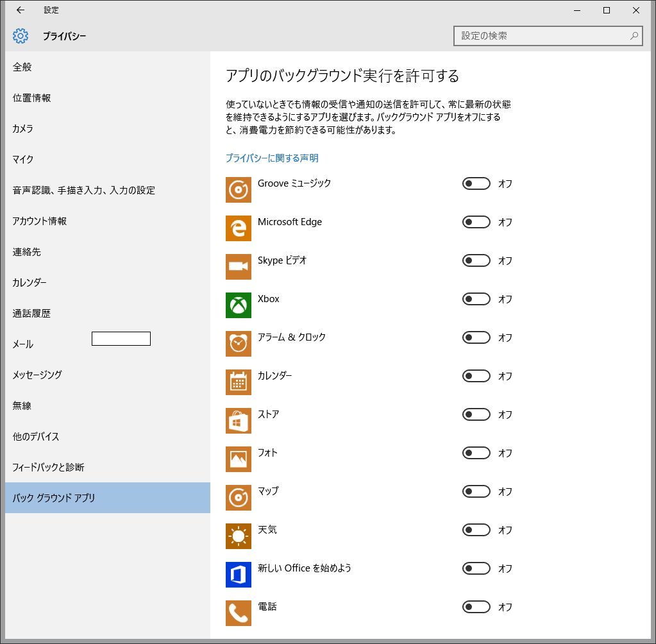Select カレンダー in the sidebar
This screenshot has height=644, width=656.
(108, 282)
